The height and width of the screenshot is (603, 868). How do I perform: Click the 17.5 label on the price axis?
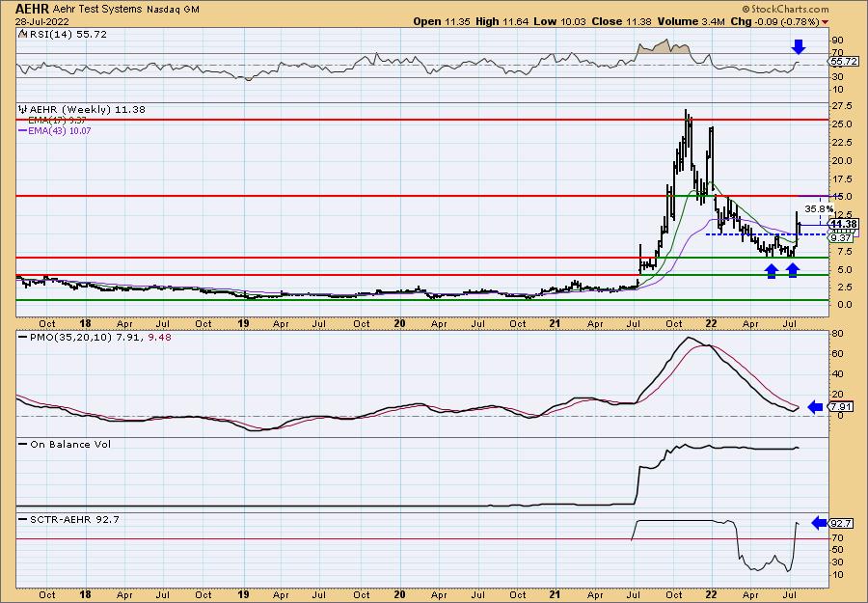[841, 179]
